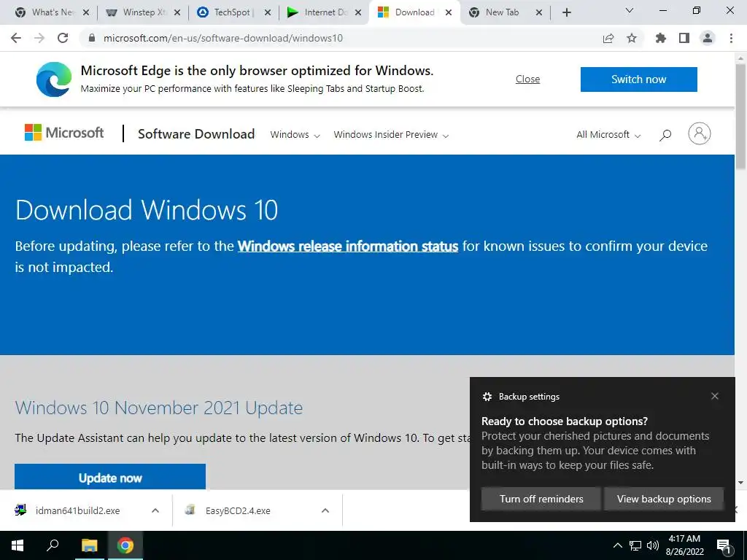This screenshot has height=560, width=747.
Task: Click the page vertical scrollbar thumb
Action: (741, 117)
